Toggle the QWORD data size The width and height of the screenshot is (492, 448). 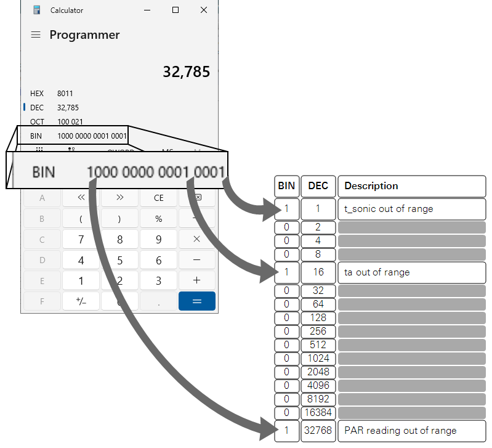(x=120, y=150)
